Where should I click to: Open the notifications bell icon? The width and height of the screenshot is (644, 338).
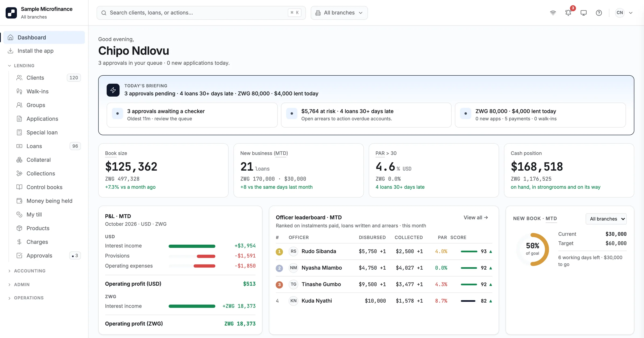(568, 13)
